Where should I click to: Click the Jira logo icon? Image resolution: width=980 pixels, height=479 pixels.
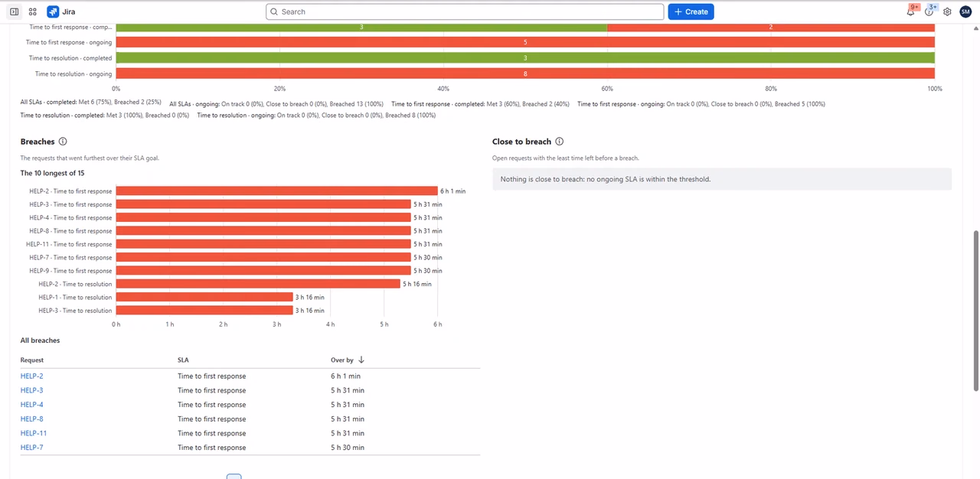point(53,11)
